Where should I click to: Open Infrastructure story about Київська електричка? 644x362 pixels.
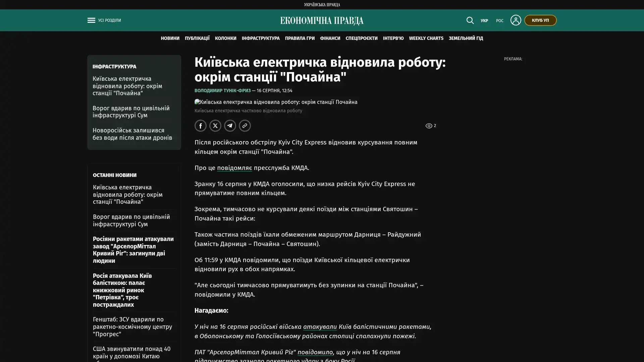coord(127,86)
